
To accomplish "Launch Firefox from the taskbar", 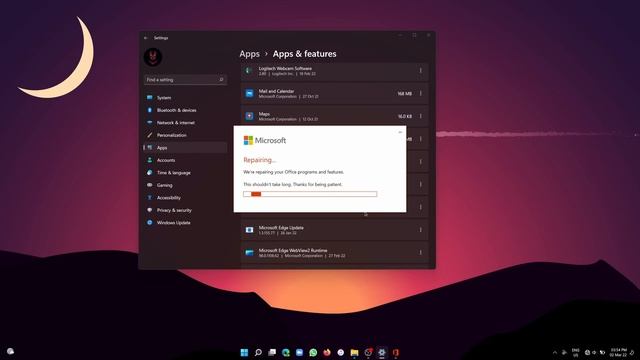I will (x=327, y=352).
